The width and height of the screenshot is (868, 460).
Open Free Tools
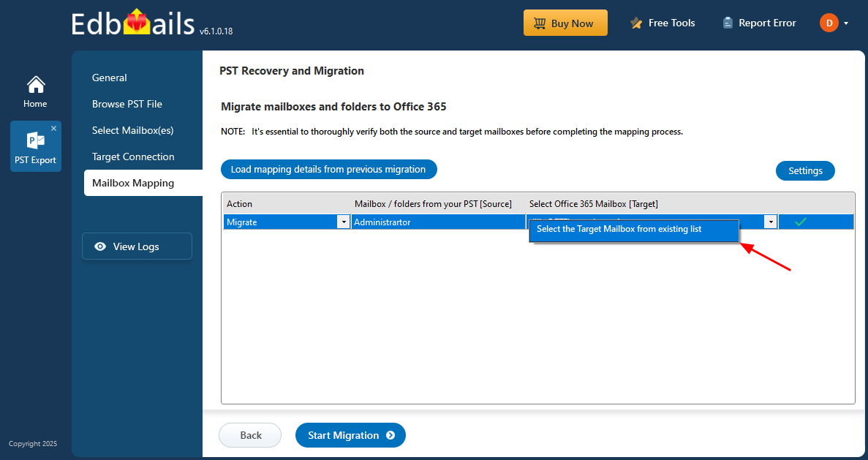pyautogui.click(x=663, y=23)
